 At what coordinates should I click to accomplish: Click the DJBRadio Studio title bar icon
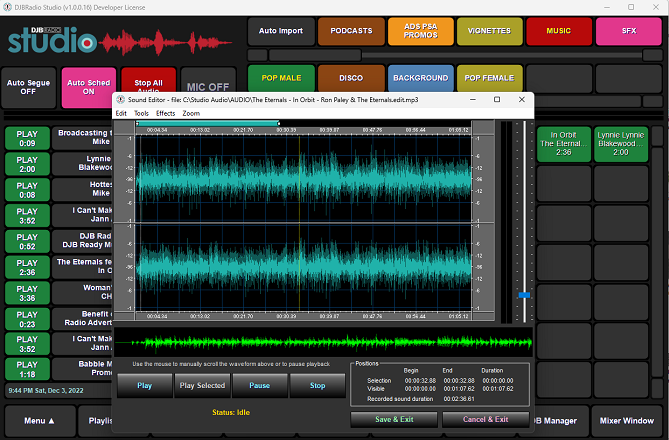(x=7, y=7)
